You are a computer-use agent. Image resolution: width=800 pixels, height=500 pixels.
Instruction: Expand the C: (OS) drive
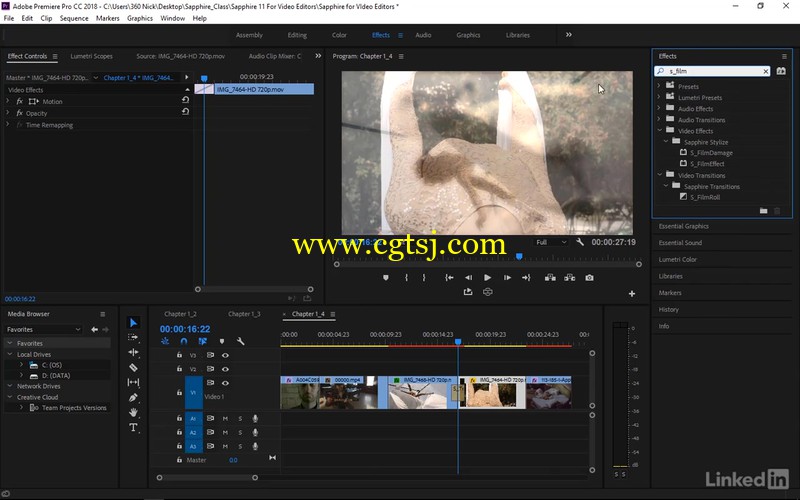tap(21, 365)
